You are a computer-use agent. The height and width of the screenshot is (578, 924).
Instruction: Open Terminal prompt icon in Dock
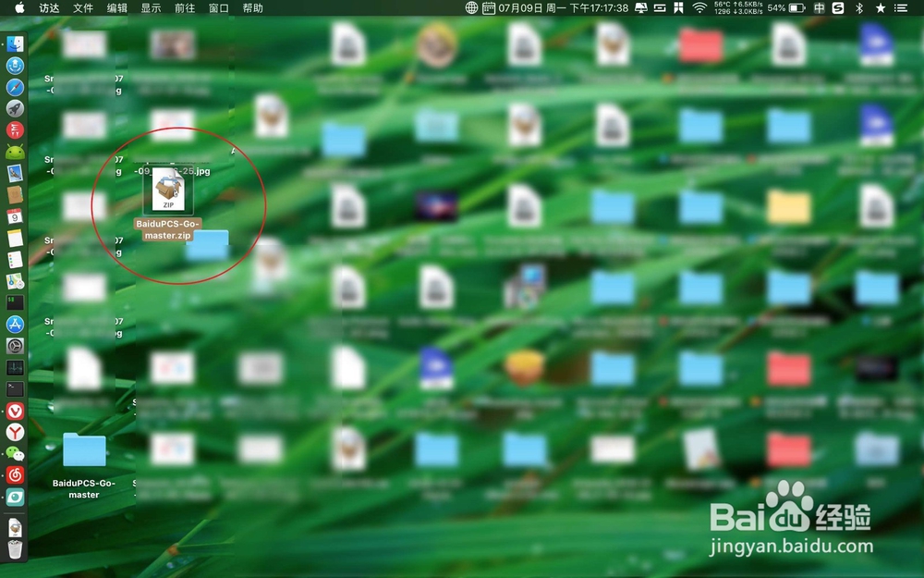tap(15, 389)
